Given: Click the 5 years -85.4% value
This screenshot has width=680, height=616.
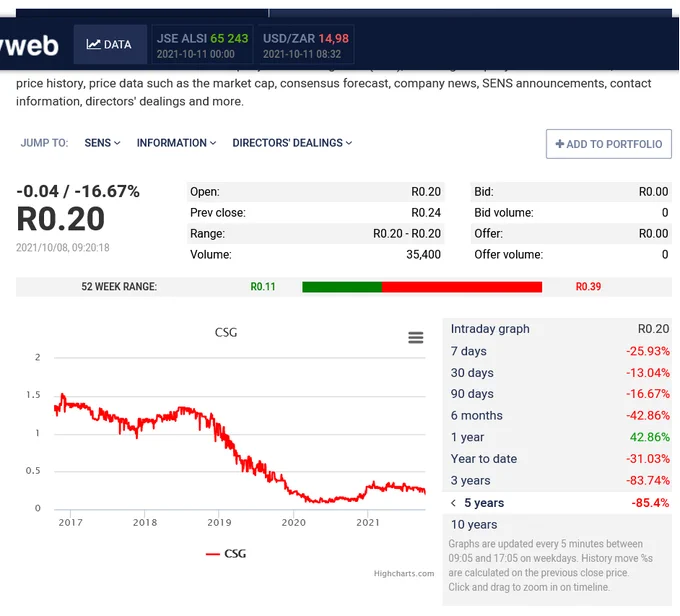Looking at the screenshot, I should [x=650, y=503].
